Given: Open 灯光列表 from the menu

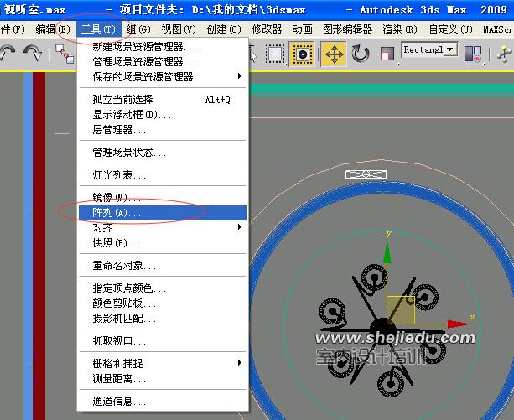Looking at the screenshot, I should (163, 175).
